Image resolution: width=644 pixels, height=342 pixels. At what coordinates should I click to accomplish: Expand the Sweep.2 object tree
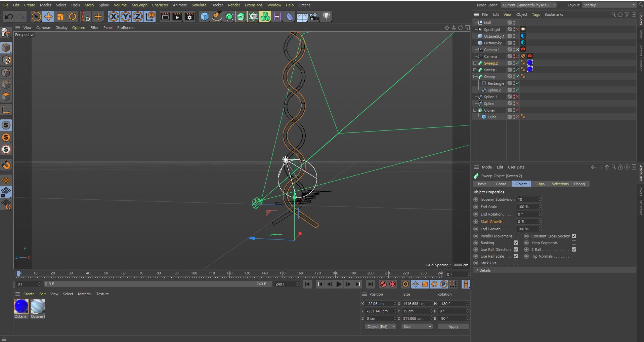475,63
